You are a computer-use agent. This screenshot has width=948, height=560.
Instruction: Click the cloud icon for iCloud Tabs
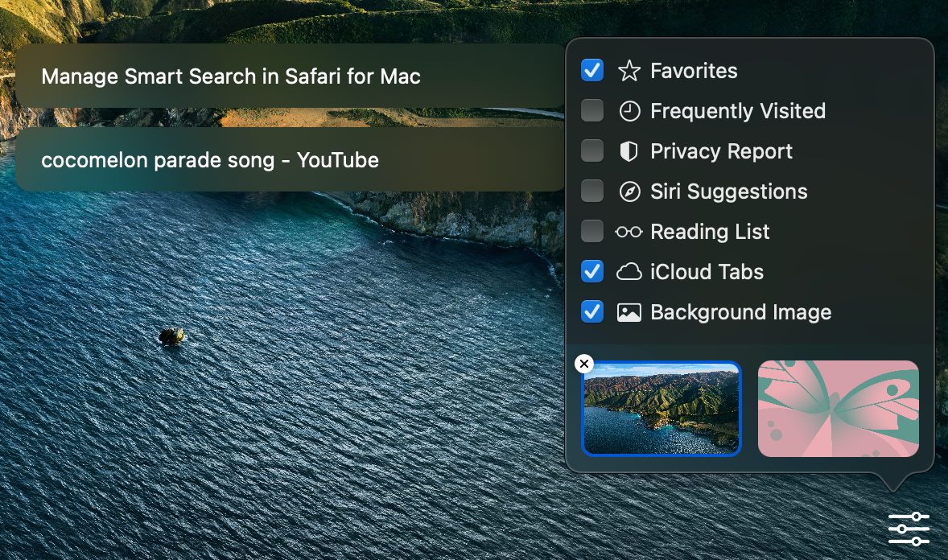pos(630,272)
